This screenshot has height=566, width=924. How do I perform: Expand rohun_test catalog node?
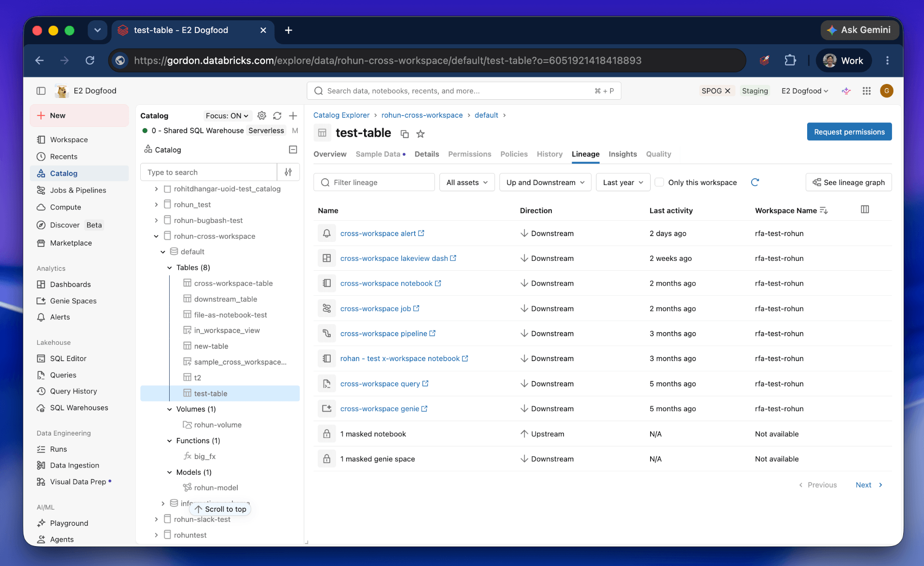point(156,204)
